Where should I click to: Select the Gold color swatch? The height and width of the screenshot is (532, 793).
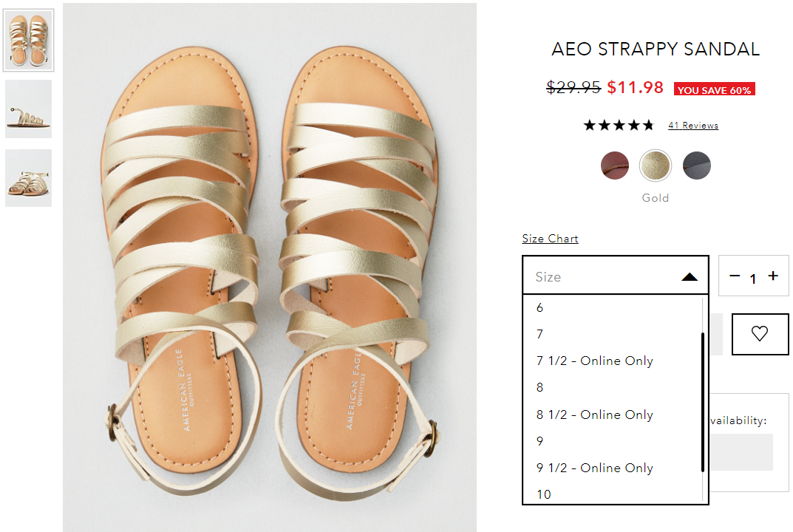[x=655, y=166]
